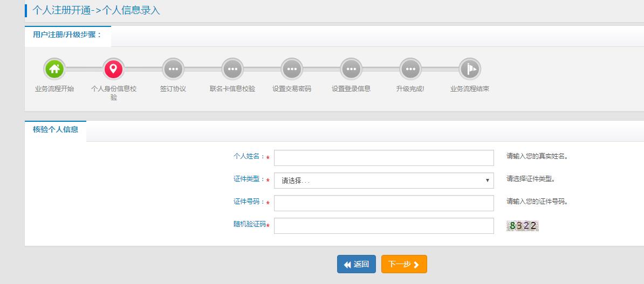Focus the 证件号码 input field
The height and width of the screenshot is (284, 644).
click(383, 203)
